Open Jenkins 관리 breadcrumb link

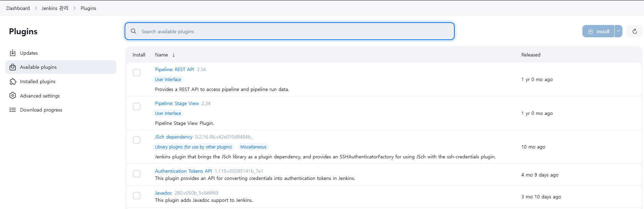coord(55,8)
